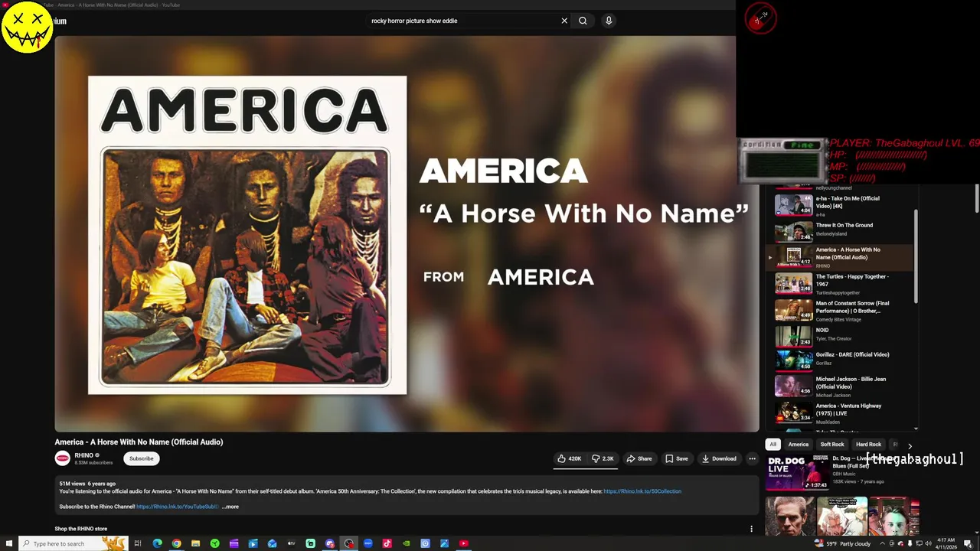
Task: Open the TikTok app from the taskbar
Action: point(387,543)
